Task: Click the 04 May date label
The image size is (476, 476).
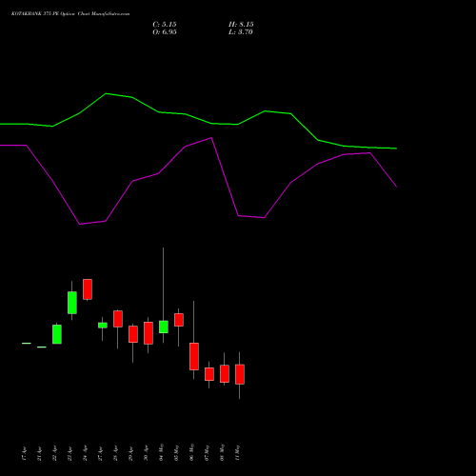Action: pos(162,452)
